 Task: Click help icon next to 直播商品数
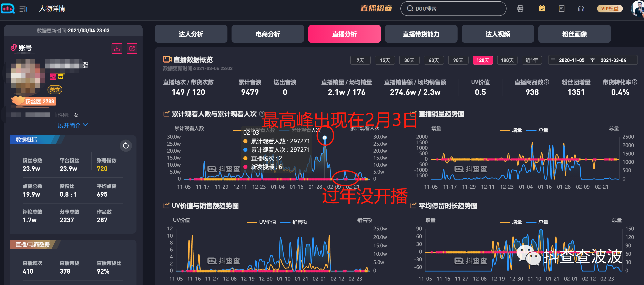coord(546,82)
